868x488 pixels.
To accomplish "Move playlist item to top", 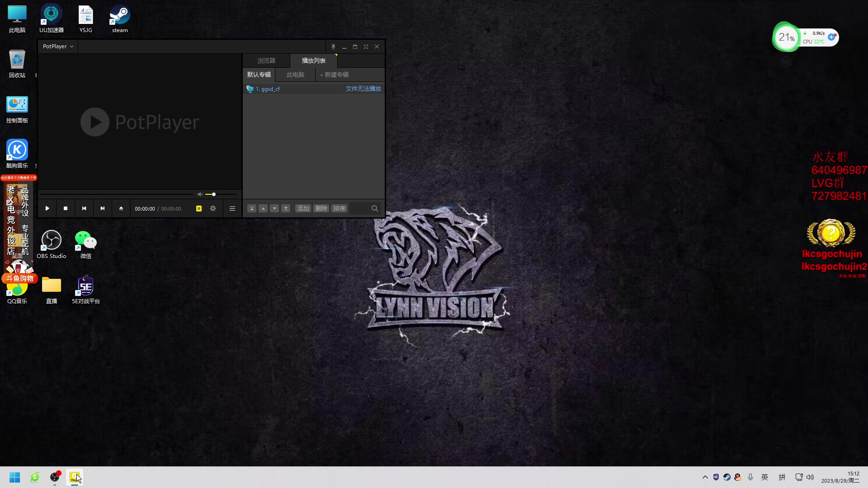I will tap(252, 208).
